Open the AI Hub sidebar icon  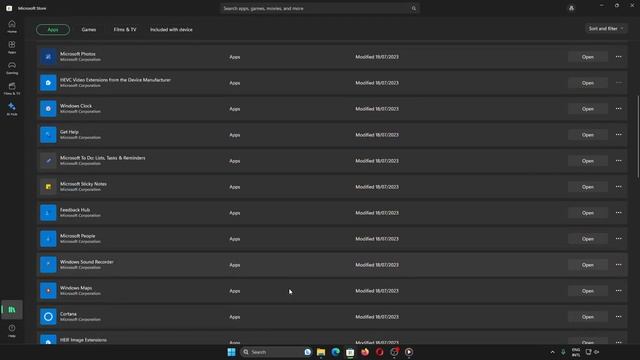click(12, 109)
